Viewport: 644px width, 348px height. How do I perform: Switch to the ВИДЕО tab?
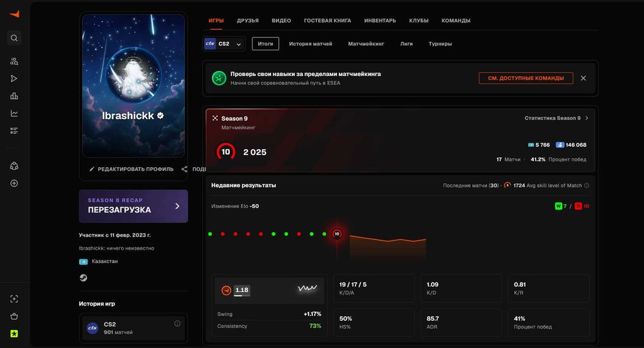(281, 21)
